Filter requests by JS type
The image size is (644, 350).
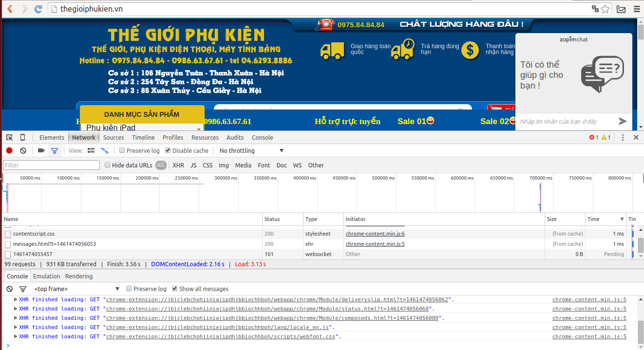[193, 165]
